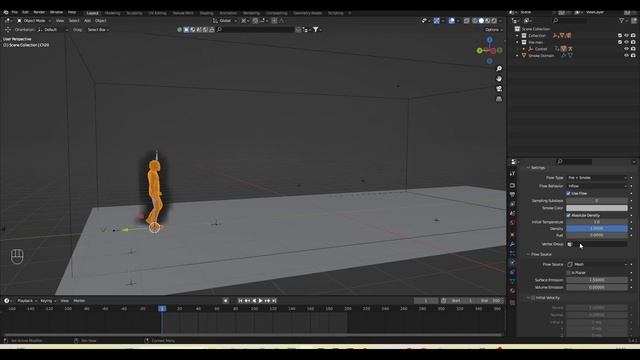The image size is (640, 360).
Task: Enable the Is Planar checkbox
Action: click(x=568, y=273)
